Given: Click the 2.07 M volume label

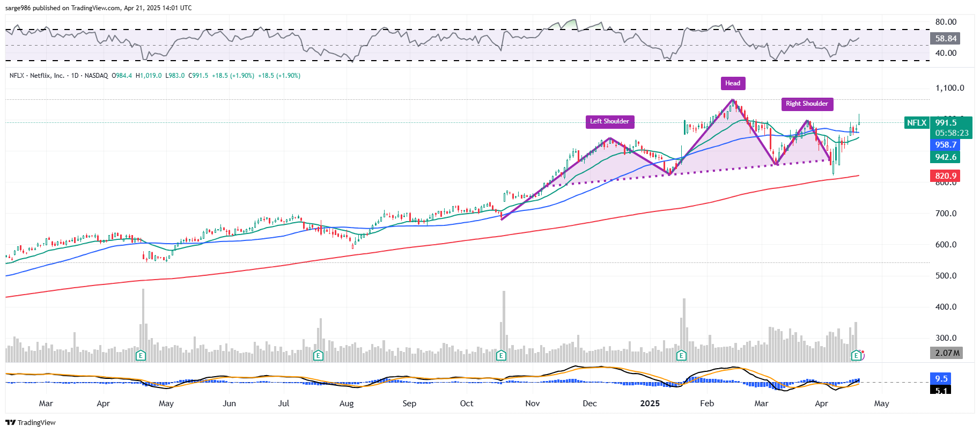Looking at the screenshot, I should (946, 353).
